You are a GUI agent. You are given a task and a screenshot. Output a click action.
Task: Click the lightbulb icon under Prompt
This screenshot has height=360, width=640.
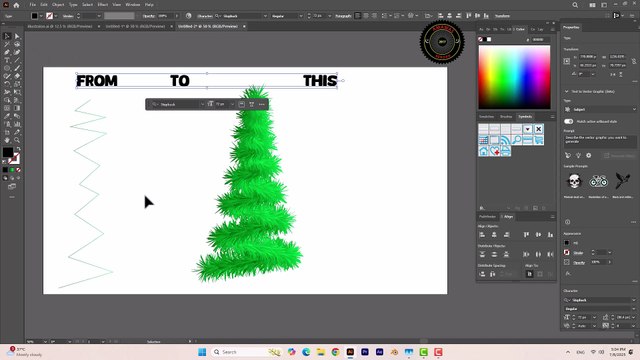coord(578,156)
